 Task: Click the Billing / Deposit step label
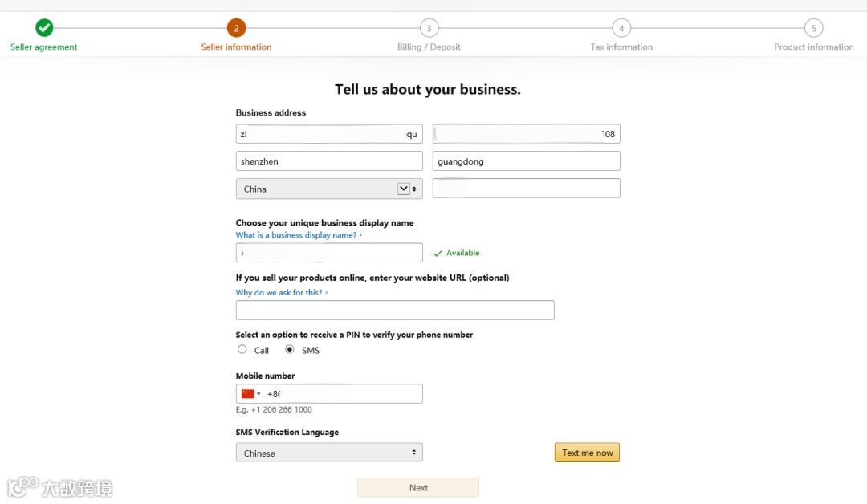coord(429,47)
